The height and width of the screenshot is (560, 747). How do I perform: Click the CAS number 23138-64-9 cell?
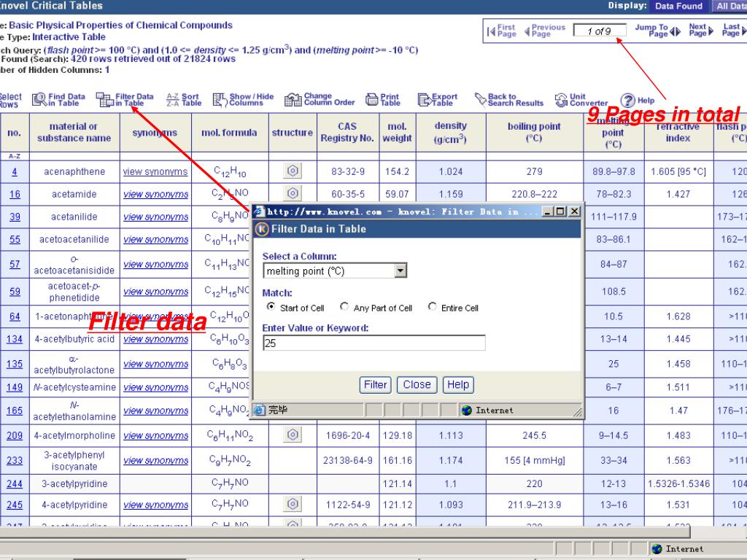(x=348, y=461)
